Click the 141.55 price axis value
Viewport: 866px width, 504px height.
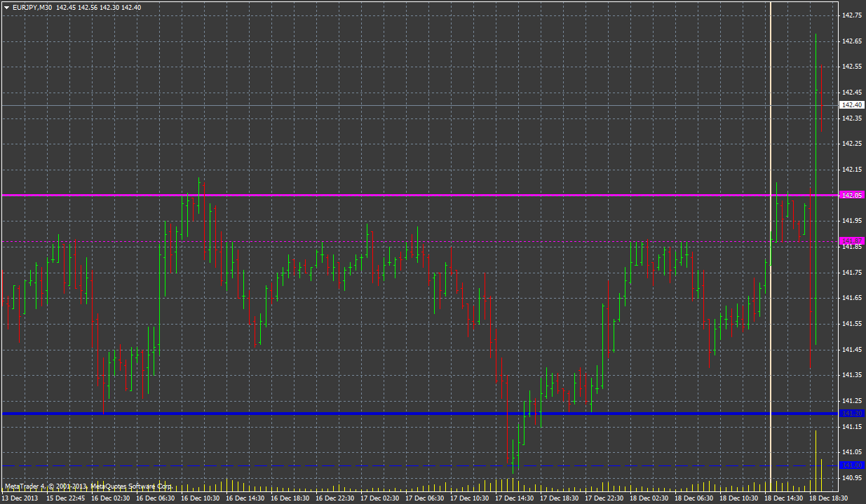coord(852,323)
